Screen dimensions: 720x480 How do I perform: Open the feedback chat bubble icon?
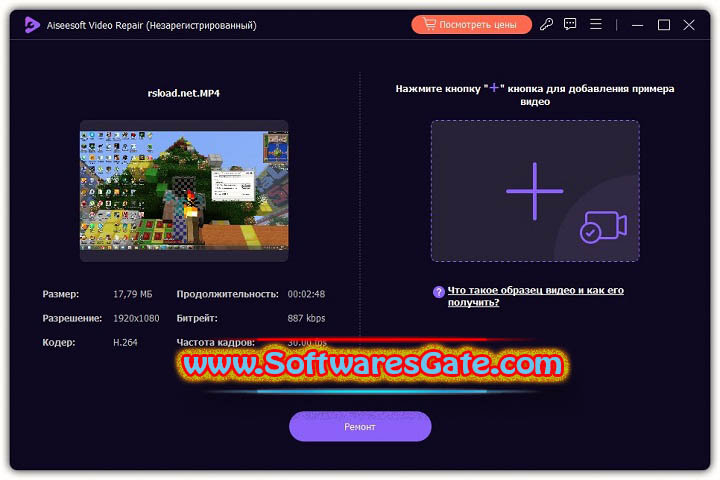tap(570, 24)
